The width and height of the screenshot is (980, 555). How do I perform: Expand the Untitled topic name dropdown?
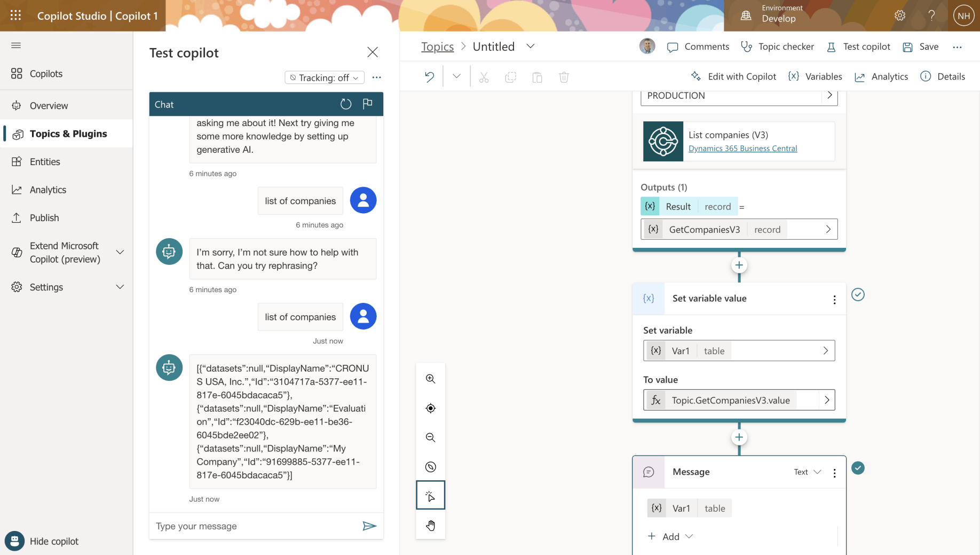(531, 46)
